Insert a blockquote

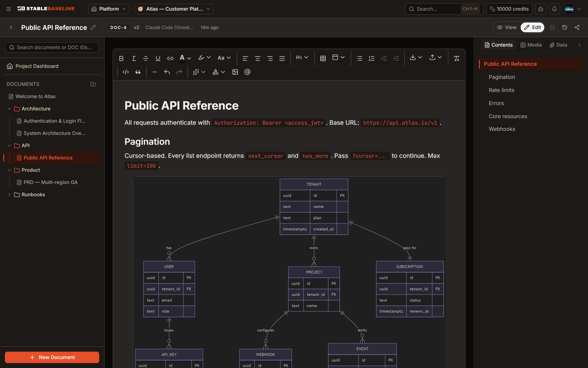tap(138, 72)
